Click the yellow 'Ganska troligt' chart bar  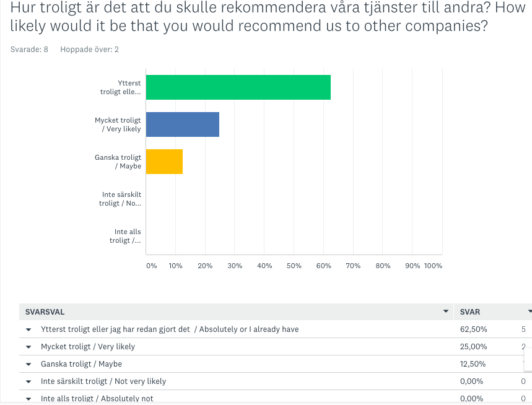pyautogui.click(x=164, y=162)
